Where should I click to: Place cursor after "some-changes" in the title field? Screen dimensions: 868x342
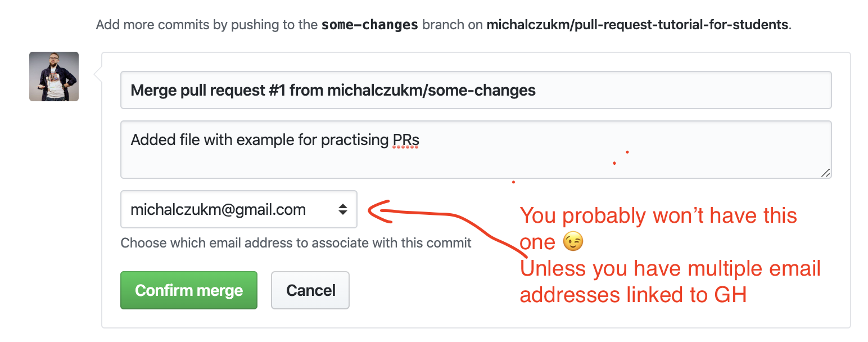(x=537, y=90)
